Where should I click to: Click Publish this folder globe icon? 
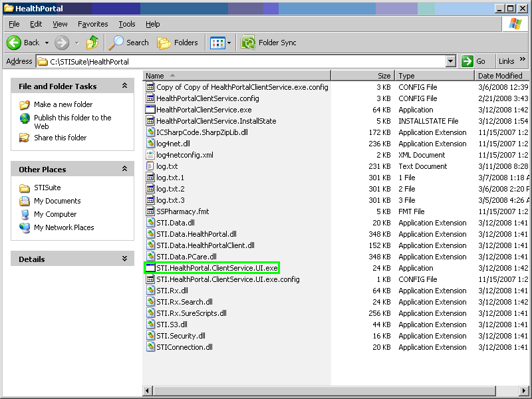point(25,118)
